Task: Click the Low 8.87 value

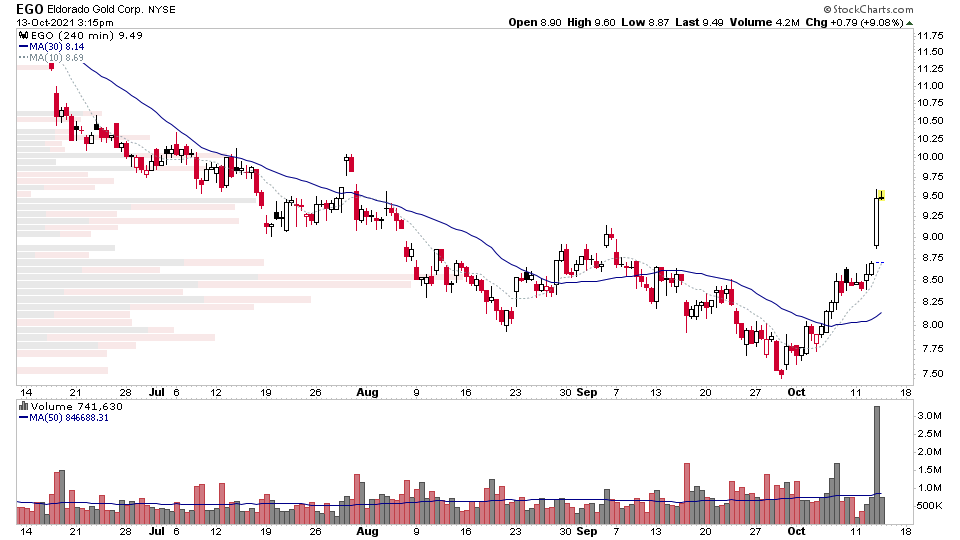Action: [645, 23]
